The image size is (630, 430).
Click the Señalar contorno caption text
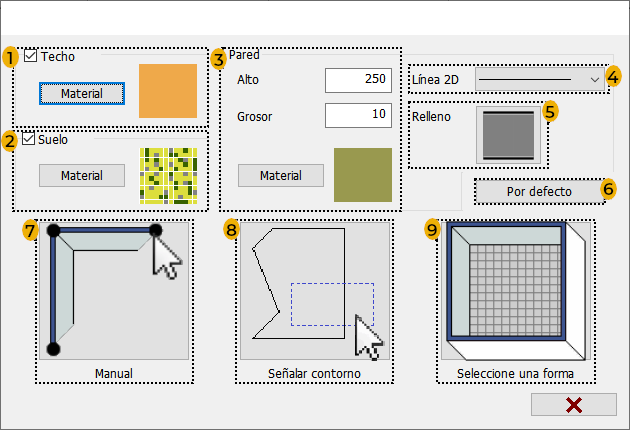[314, 373]
